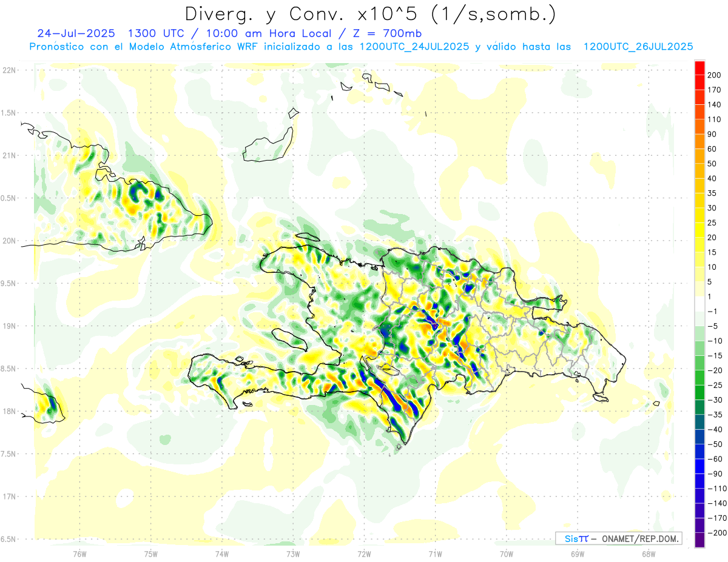
Task: Click the '-20' color scale value
Action: pyautogui.click(x=714, y=370)
